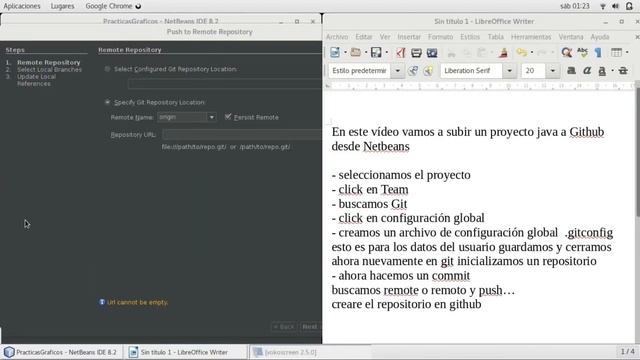
Task: Open the Ver menu in Writer
Action: (x=385, y=37)
